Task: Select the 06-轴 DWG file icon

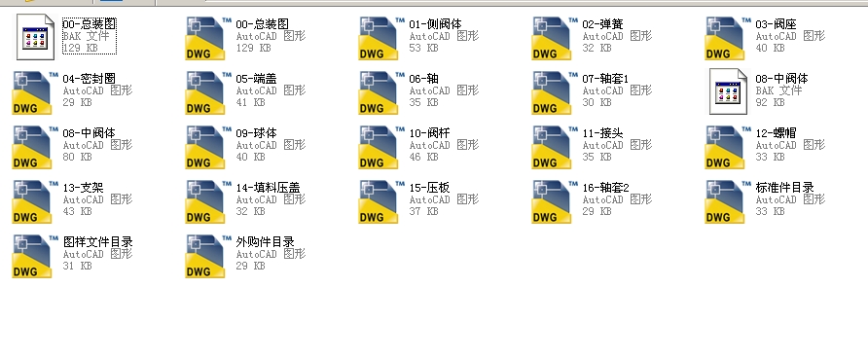Action: (x=381, y=93)
